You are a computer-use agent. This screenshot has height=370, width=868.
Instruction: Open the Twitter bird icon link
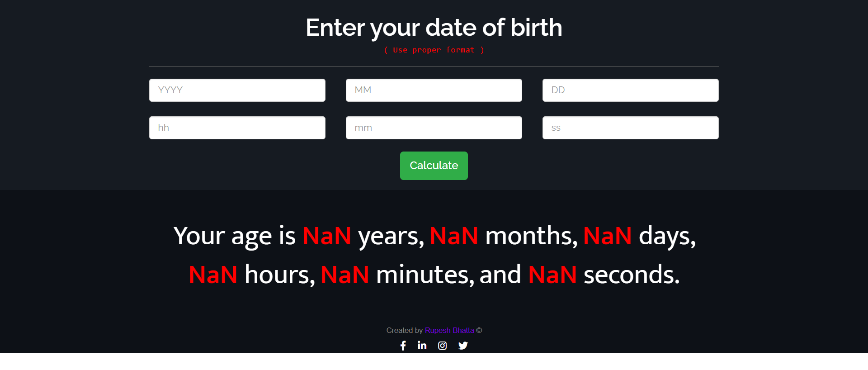(463, 346)
